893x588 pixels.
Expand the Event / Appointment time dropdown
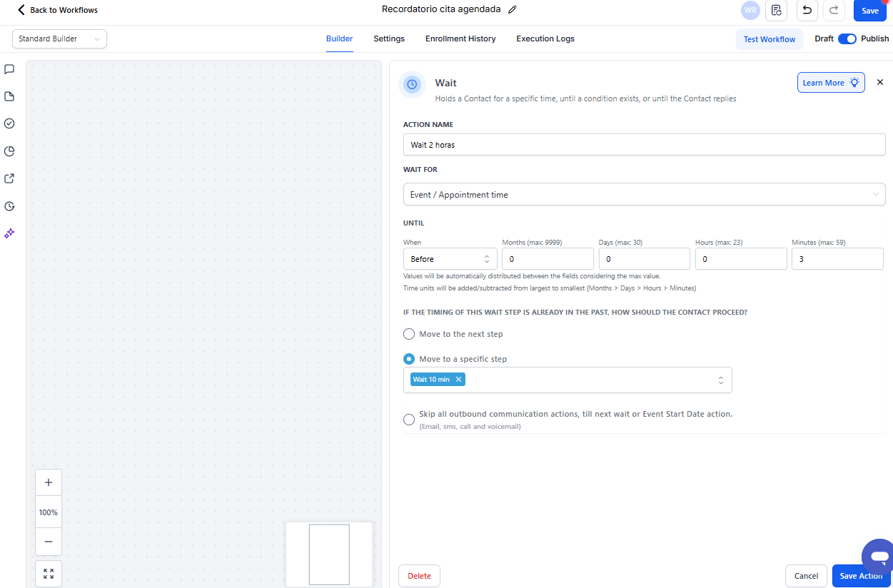[644, 194]
